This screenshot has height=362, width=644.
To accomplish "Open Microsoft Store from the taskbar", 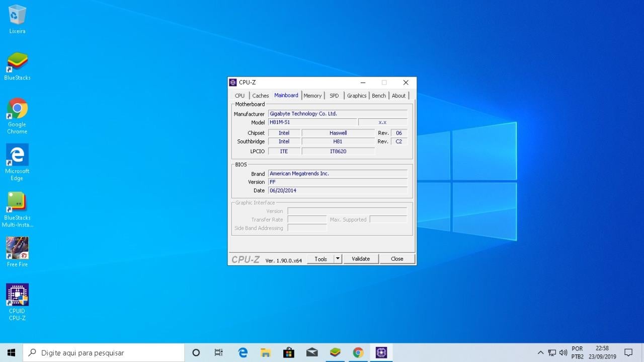I will coord(289,352).
